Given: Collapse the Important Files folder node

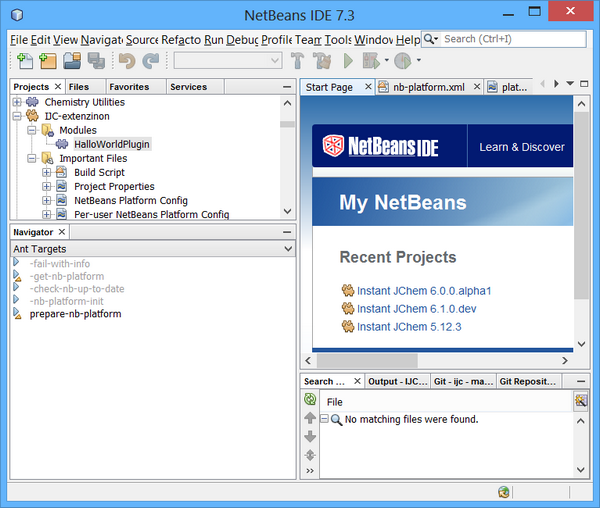Looking at the screenshot, I should click(x=32, y=158).
